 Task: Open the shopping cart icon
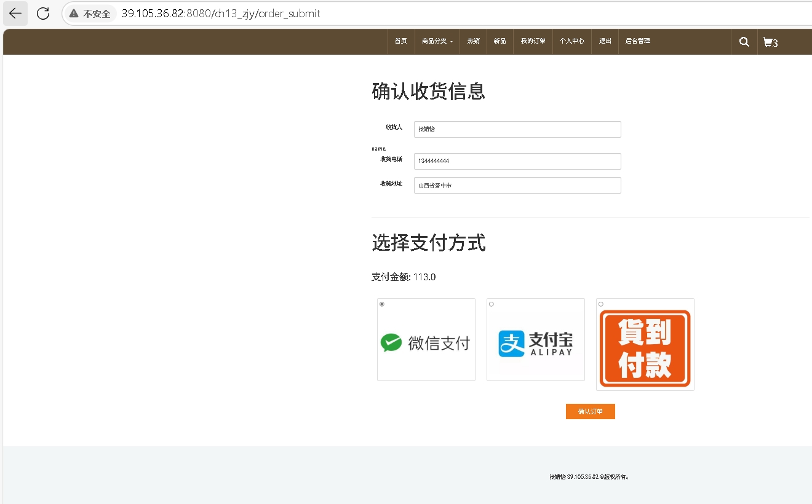click(x=768, y=42)
